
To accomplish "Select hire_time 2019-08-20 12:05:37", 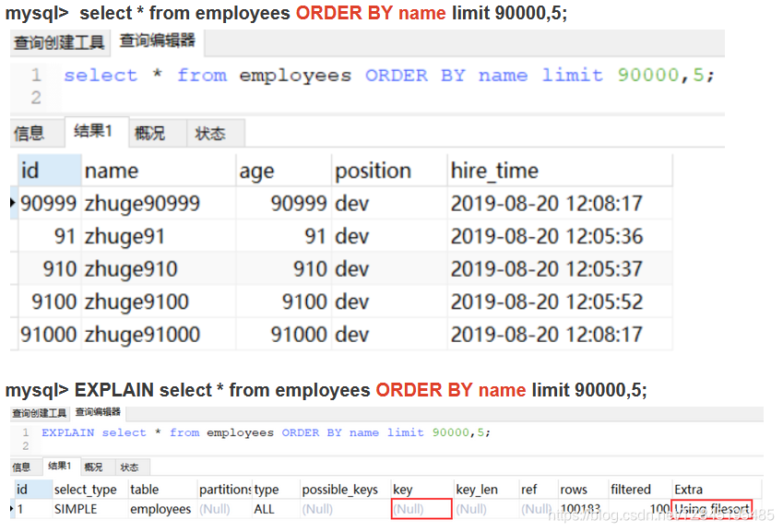I will click(x=560, y=269).
